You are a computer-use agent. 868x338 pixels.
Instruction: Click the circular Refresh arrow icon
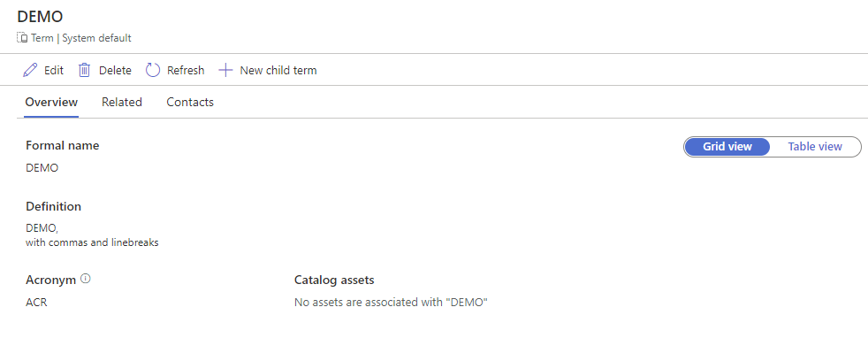(x=153, y=71)
